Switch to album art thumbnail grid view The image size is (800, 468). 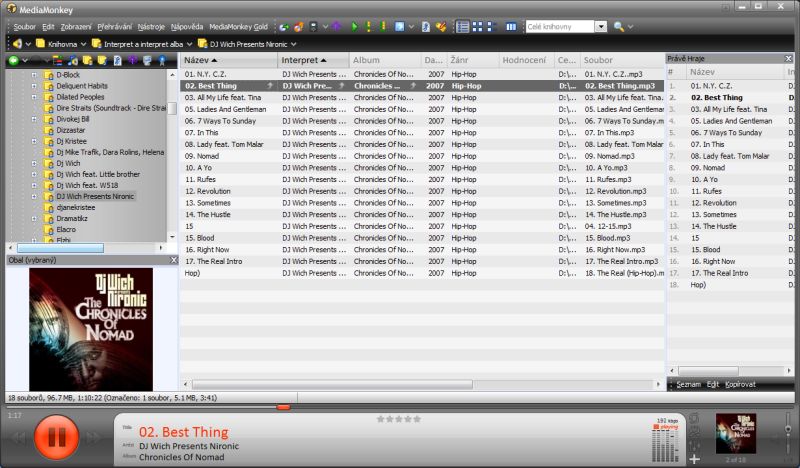tap(478, 27)
